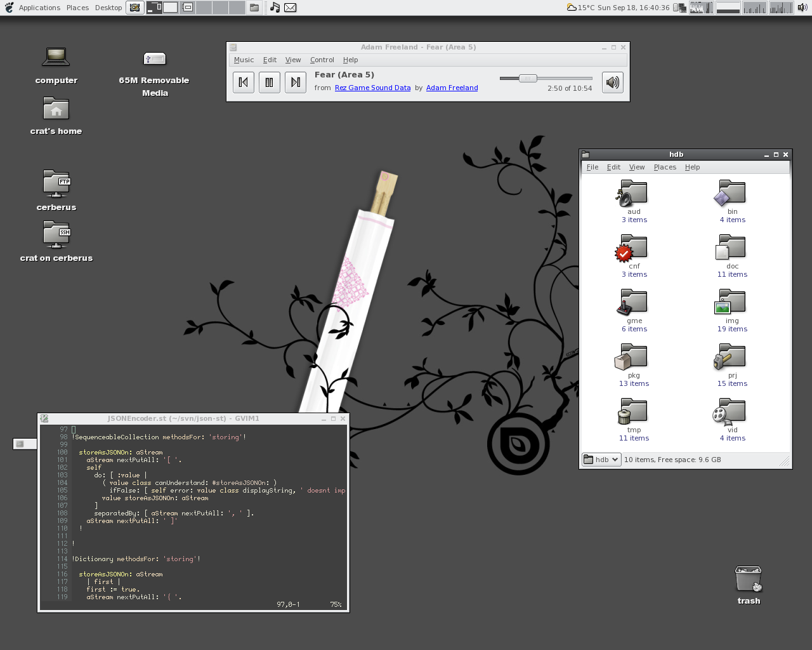Select crat on cerberus SSH icon
The height and width of the screenshot is (650, 812).
(x=56, y=234)
